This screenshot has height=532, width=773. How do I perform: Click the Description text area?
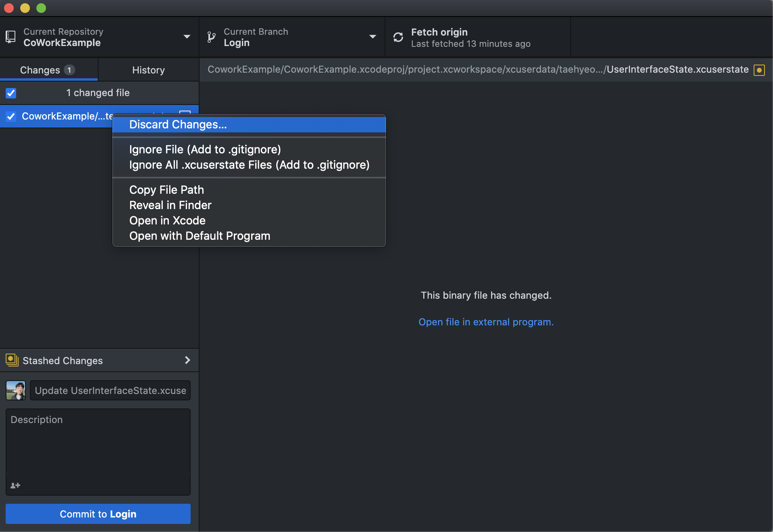(98, 452)
